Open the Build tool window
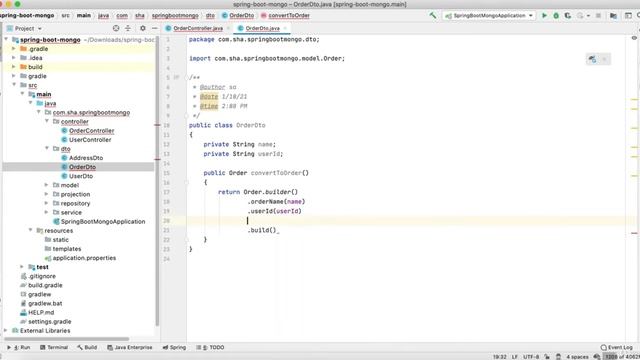The image size is (640, 360). coord(87,347)
